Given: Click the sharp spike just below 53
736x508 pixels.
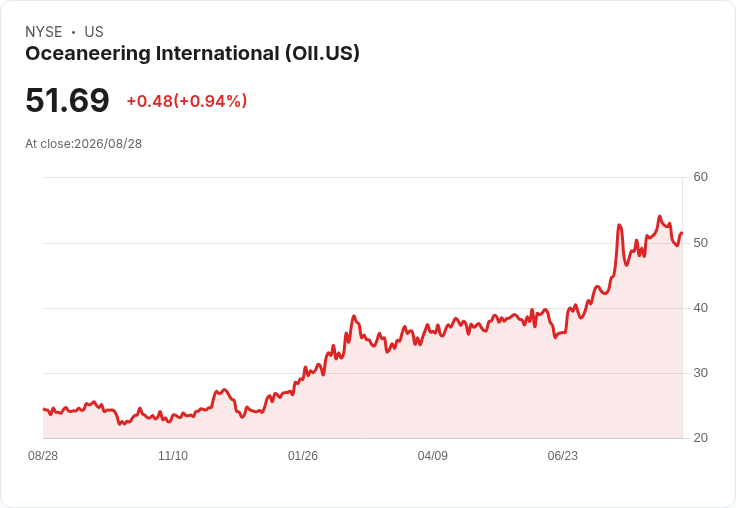Looking at the screenshot, I should (620, 225).
